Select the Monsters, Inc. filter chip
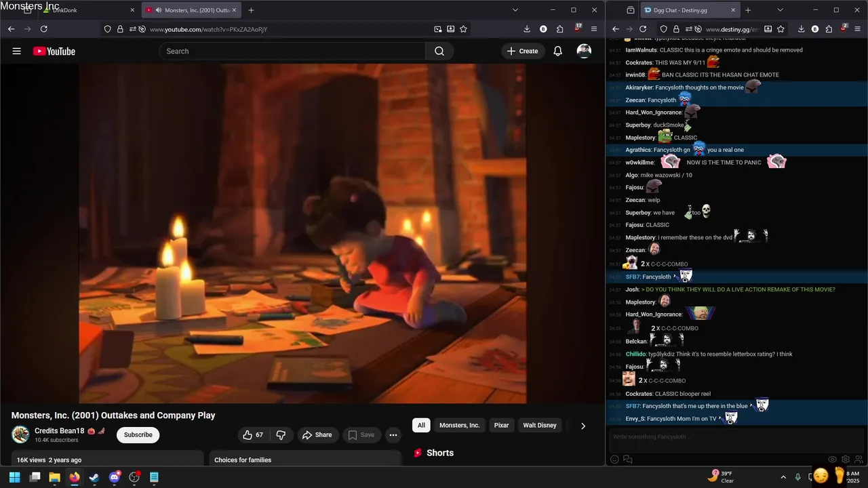Viewport: 868px width, 488px height. coord(459,425)
